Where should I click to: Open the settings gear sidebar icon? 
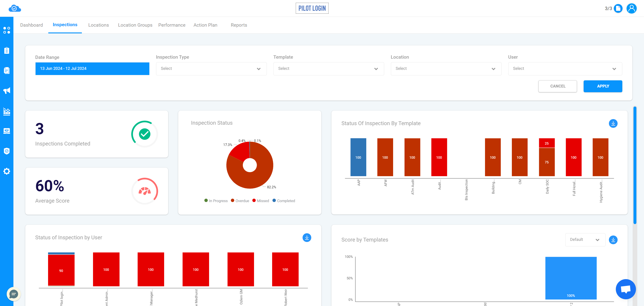click(7, 171)
